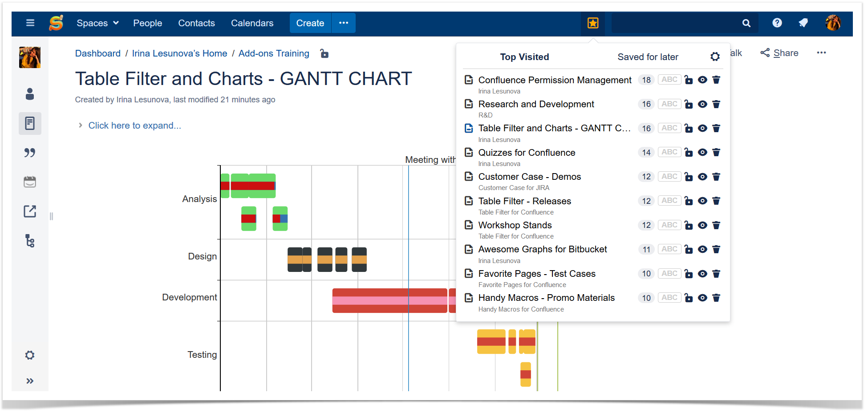868x413 pixels.
Task: Open the Contacts menu item
Action: (x=196, y=23)
